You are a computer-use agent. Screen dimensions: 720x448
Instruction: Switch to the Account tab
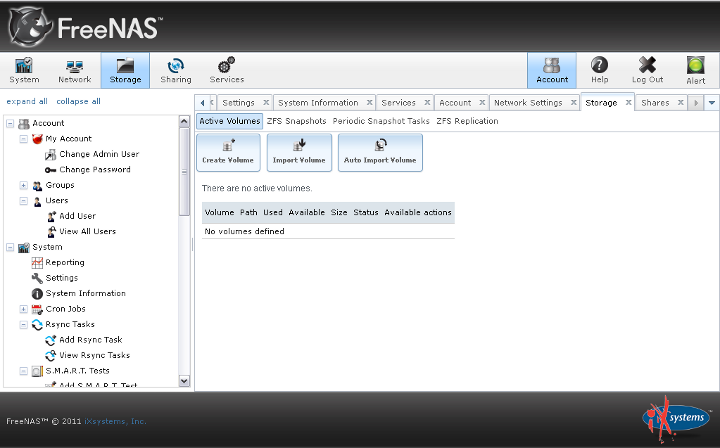455,103
